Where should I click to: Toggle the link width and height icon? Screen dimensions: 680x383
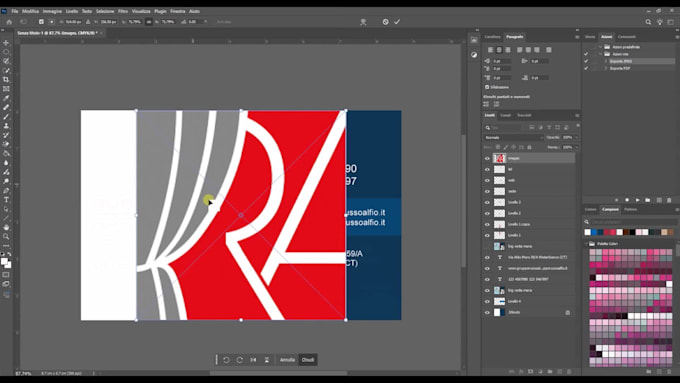click(149, 22)
